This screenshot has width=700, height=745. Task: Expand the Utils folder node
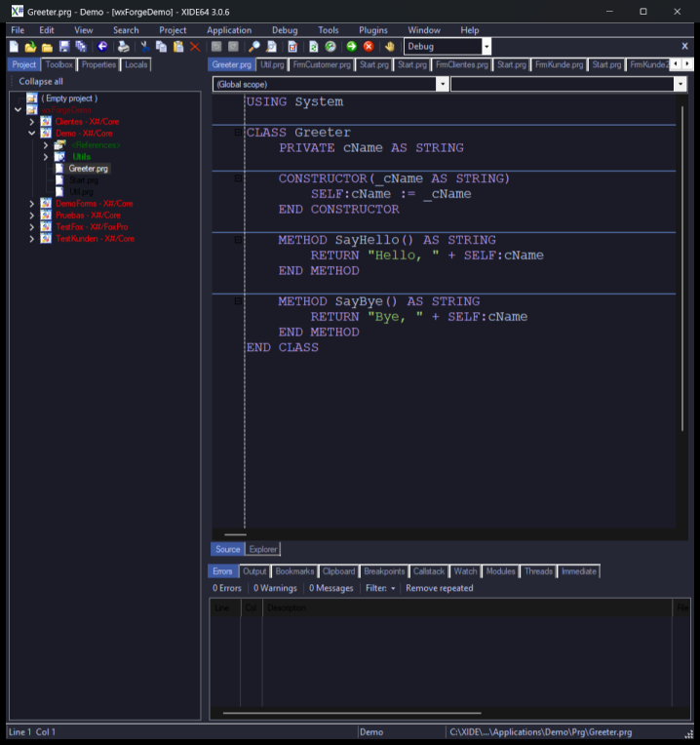click(x=46, y=157)
